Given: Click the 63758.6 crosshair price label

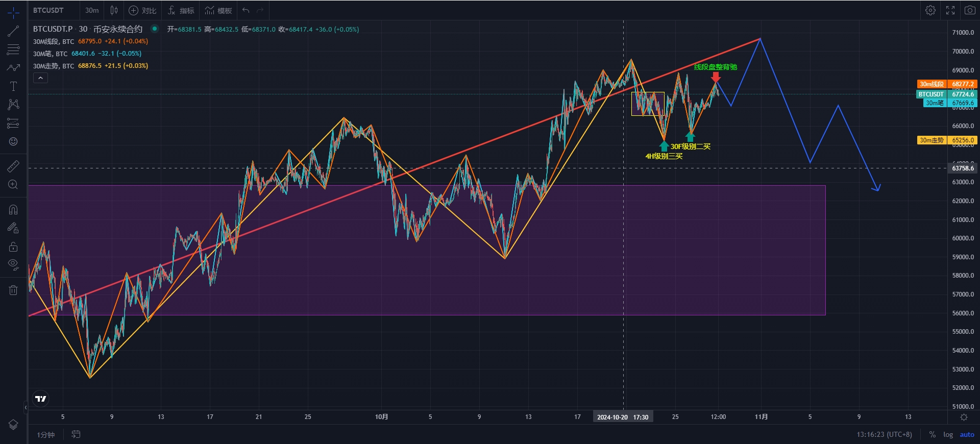Looking at the screenshot, I should point(963,168).
